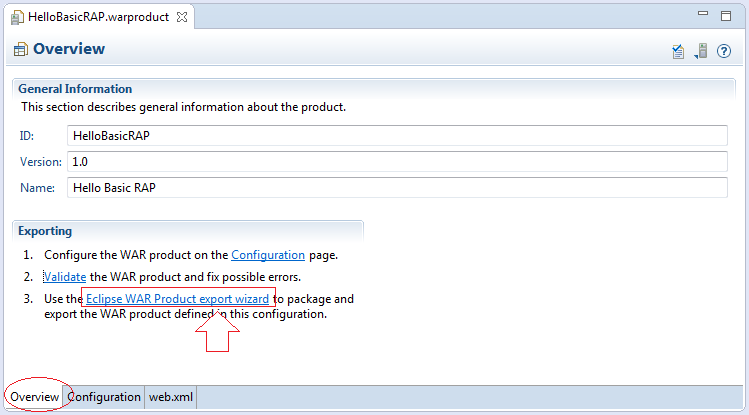Open the Configuration page hyperlink
Viewport: 749px width, 415px height.
coord(268,255)
